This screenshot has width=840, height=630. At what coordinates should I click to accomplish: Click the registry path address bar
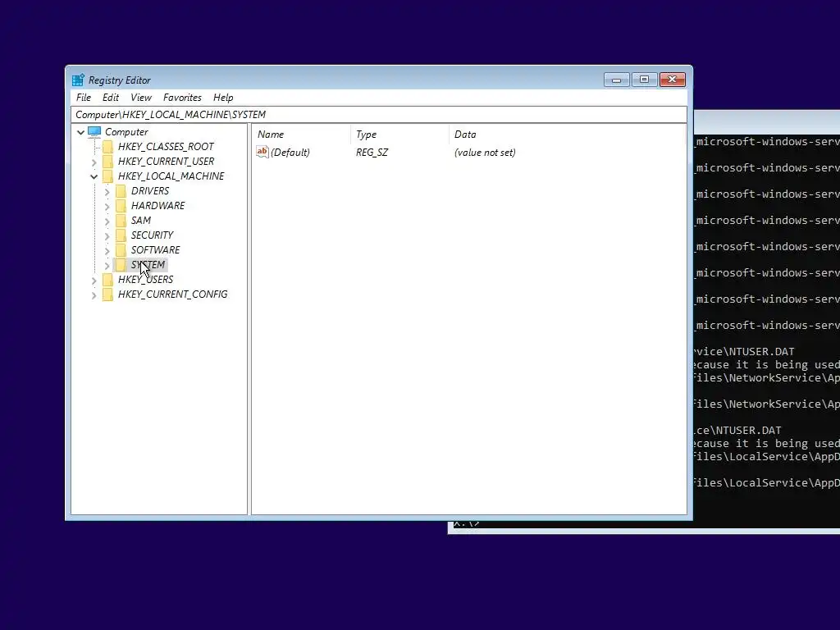[x=379, y=115]
